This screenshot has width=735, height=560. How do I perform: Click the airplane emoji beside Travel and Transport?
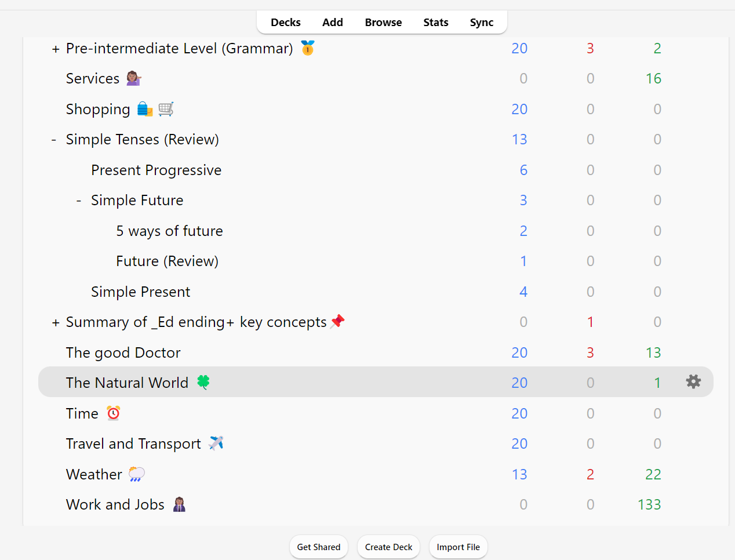pos(216,443)
